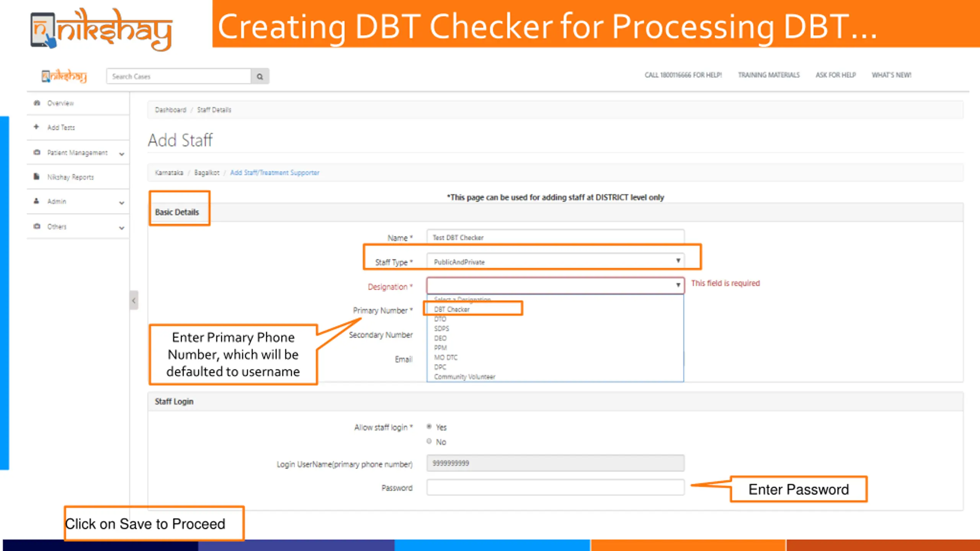
Task: Click the Login UserName field
Action: (555, 463)
